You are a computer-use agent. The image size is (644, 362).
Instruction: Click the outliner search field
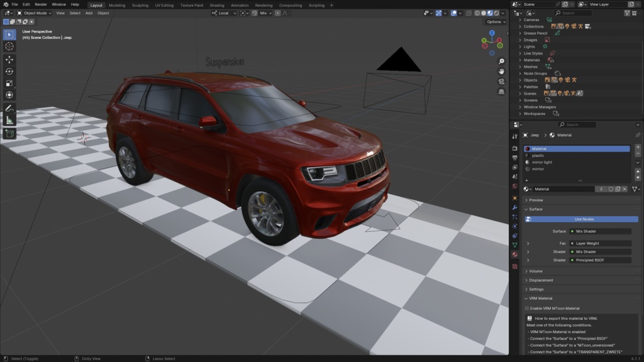click(573, 13)
